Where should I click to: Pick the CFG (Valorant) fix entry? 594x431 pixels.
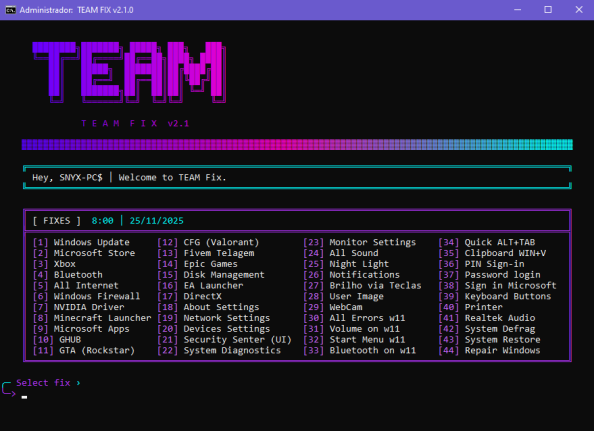click(208, 242)
